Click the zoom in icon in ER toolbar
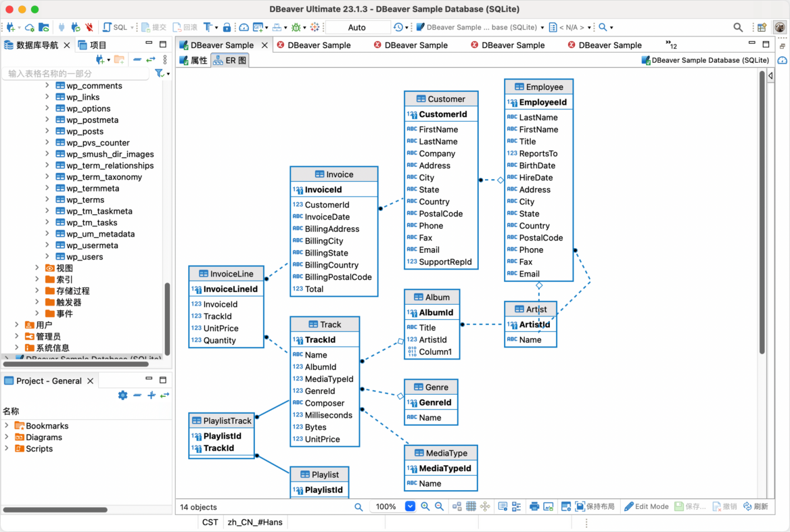The width and height of the screenshot is (790, 532). 425,506
